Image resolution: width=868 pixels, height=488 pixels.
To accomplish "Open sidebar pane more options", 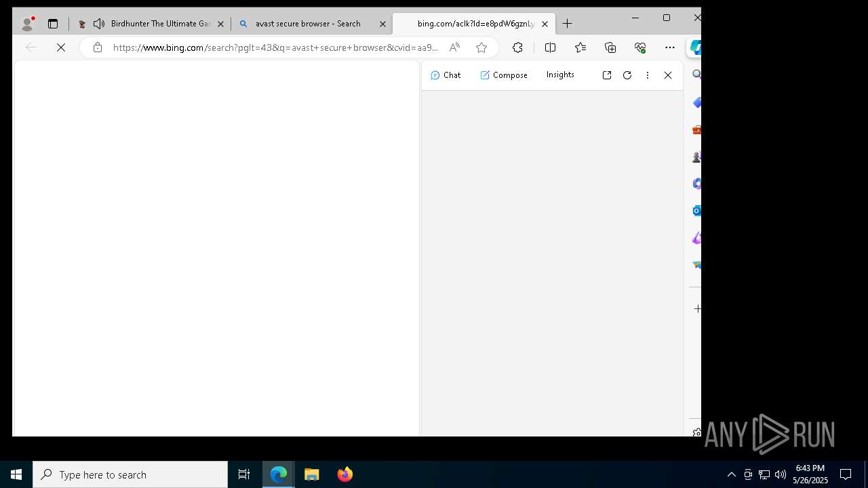I will [x=648, y=75].
